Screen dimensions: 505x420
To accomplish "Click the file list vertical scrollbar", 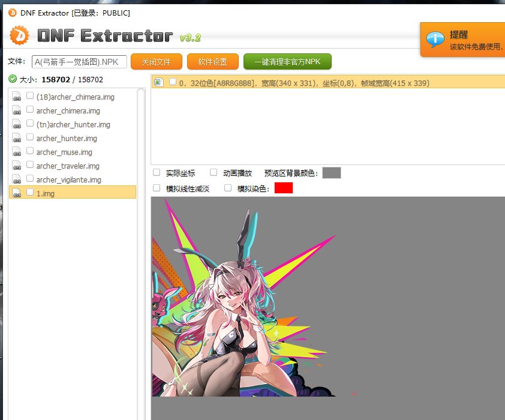I will click(x=141, y=254).
